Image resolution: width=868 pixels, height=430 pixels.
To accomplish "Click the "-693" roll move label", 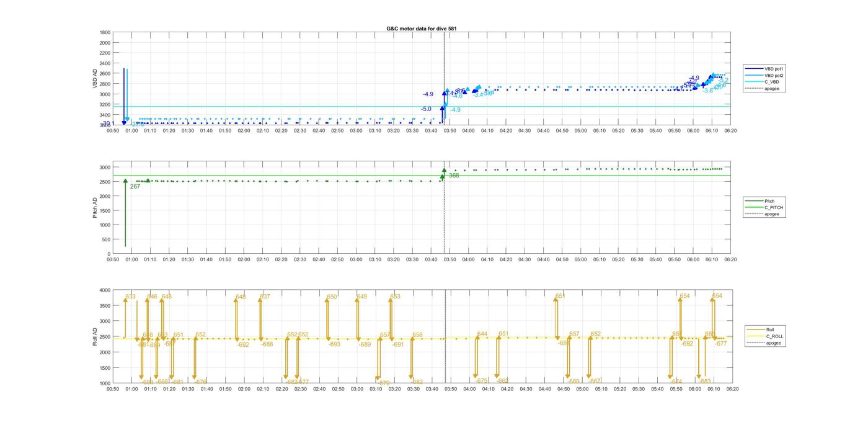I will coord(334,344).
